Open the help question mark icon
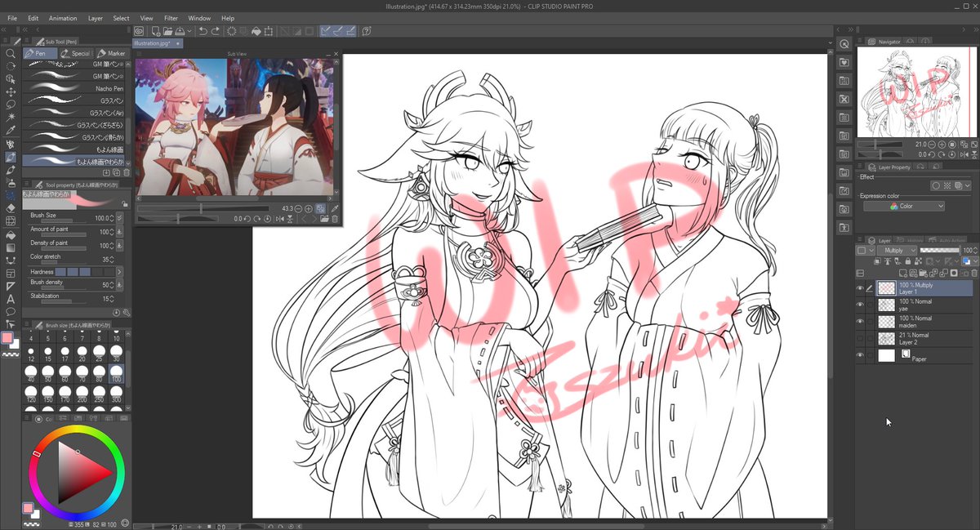 click(x=367, y=31)
